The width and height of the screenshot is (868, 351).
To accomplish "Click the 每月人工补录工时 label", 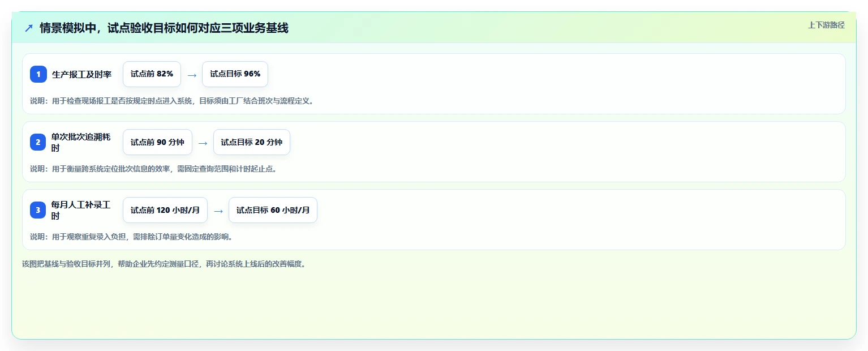I will 81,210.
